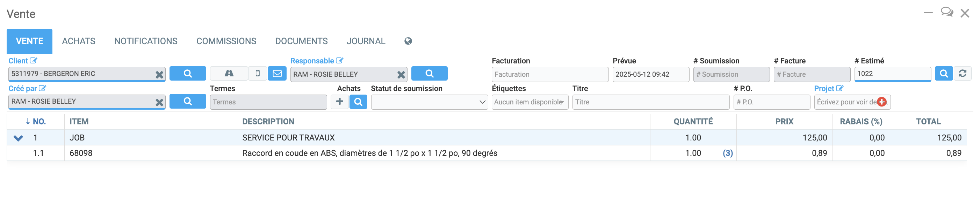The height and width of the screenshot is (213, 980).
Task: Click the globe icon next to JOURNAL tab
Action: 408,41
